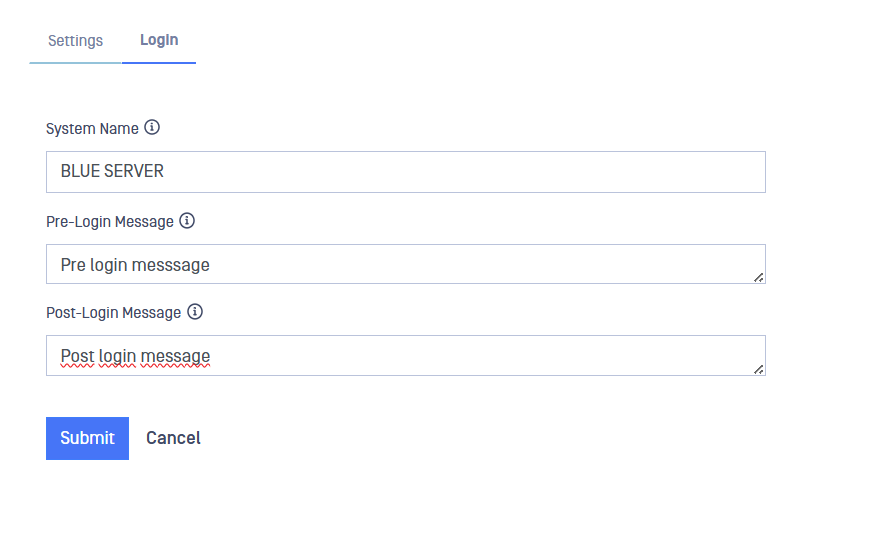Place cursor on the word BLUE

(x=80, y=172)
